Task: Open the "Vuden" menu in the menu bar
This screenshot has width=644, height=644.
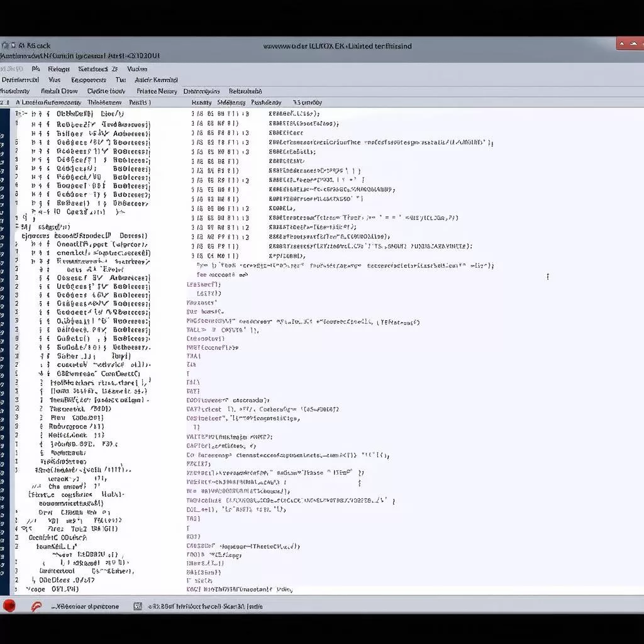Action: pos(137,69)
